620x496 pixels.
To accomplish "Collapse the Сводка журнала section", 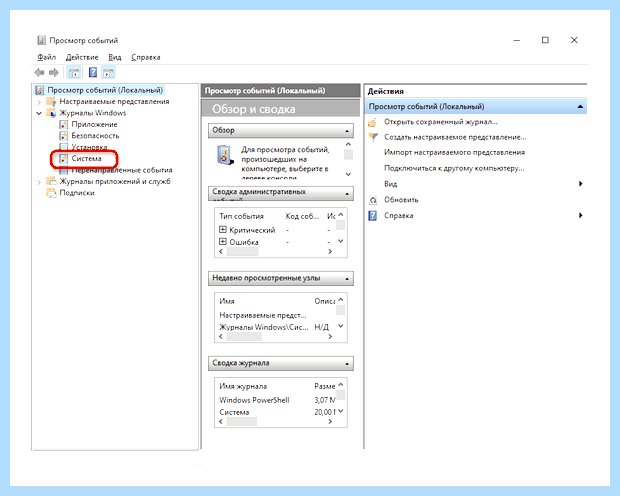I will point(347,364).
